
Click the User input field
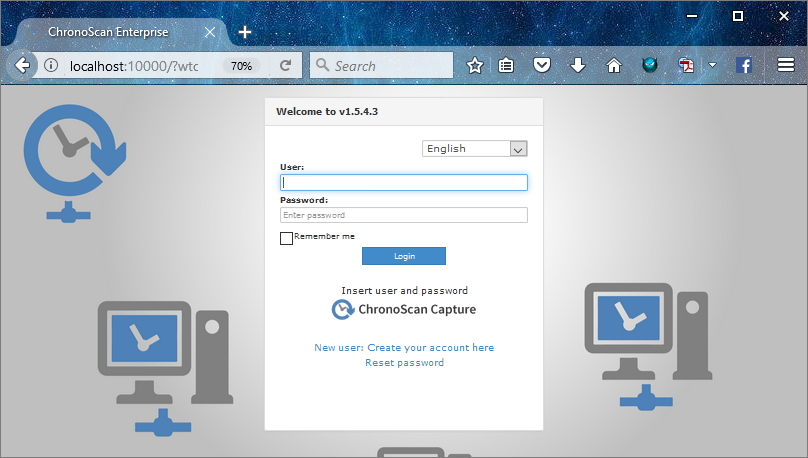(x=403, y=182)
